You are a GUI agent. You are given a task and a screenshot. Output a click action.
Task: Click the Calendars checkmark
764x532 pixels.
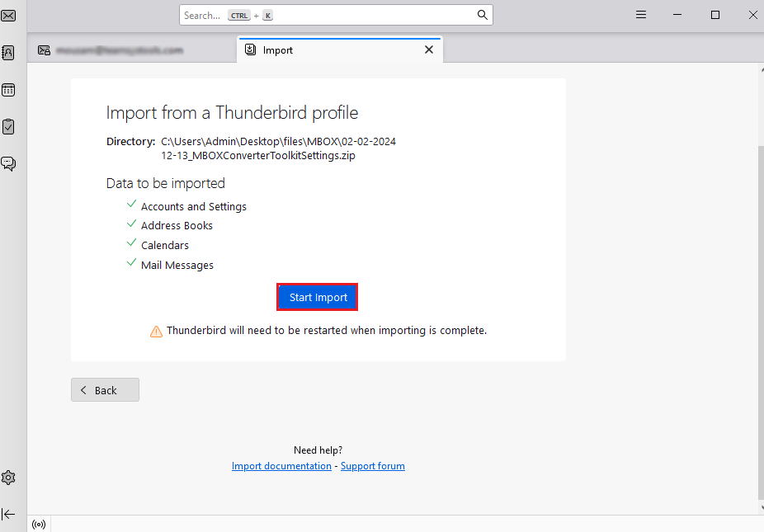pos(131,242)
